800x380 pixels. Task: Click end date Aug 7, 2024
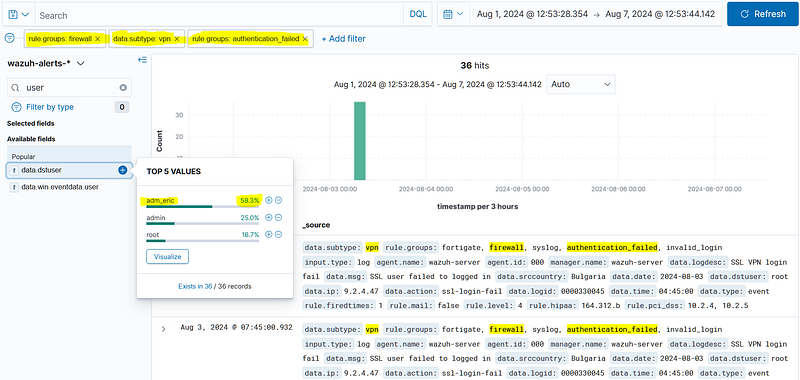(x=660, y=14)
